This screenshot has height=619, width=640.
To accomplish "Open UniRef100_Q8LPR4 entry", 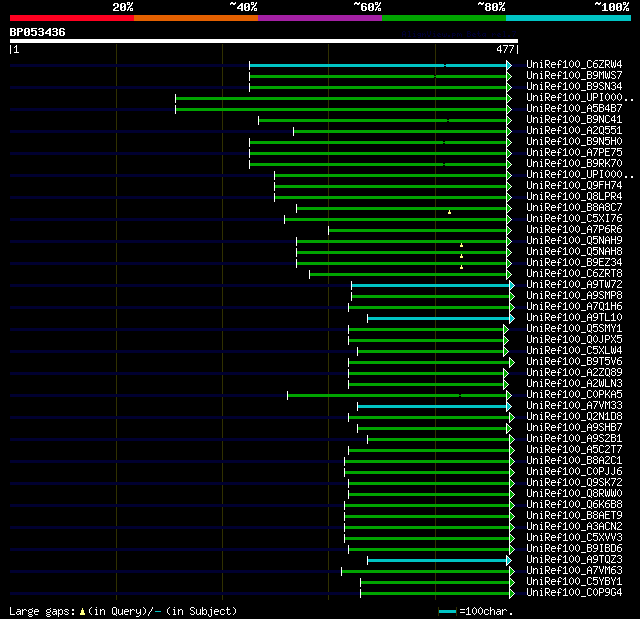I will (x=574, y=197).
